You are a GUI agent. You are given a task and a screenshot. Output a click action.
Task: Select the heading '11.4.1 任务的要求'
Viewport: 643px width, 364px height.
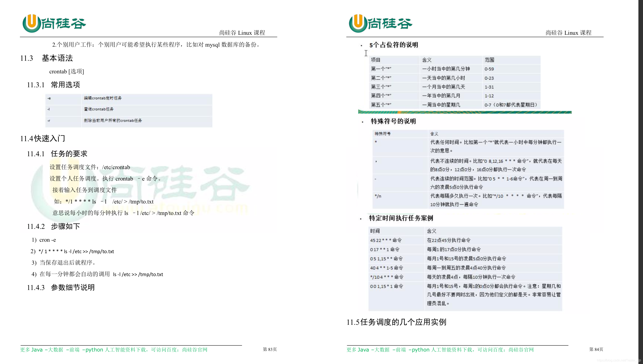(57, 153)
